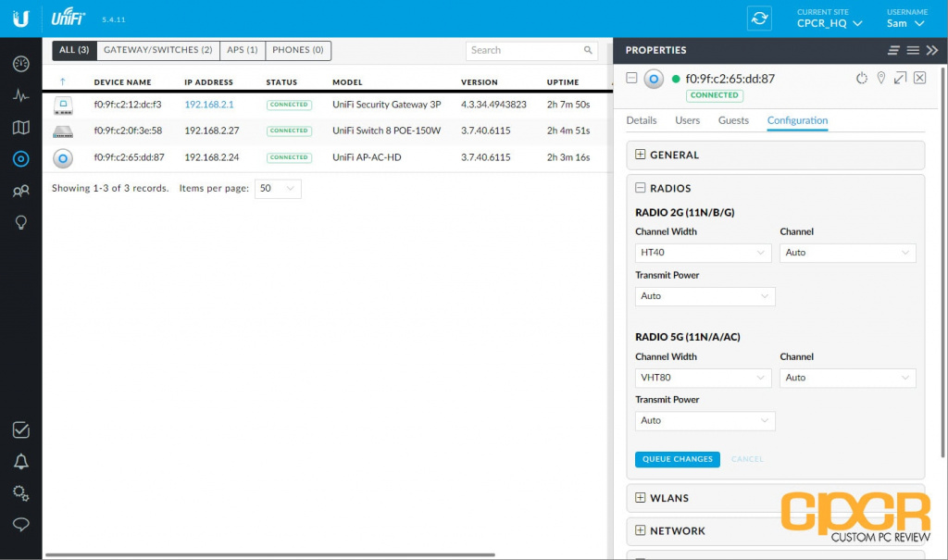Switch to the Details tab
The width and height of the screenshot is (948, 560).
pos(642,120)
